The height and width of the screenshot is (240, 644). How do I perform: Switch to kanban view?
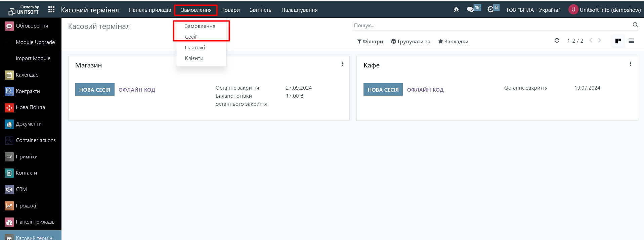click(x=618, y=41)
